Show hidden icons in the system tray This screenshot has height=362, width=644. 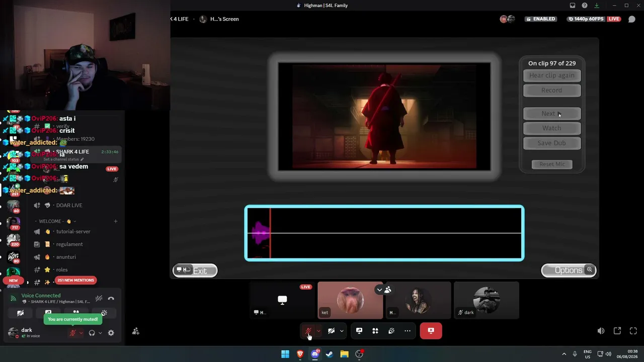pos(564,354)
